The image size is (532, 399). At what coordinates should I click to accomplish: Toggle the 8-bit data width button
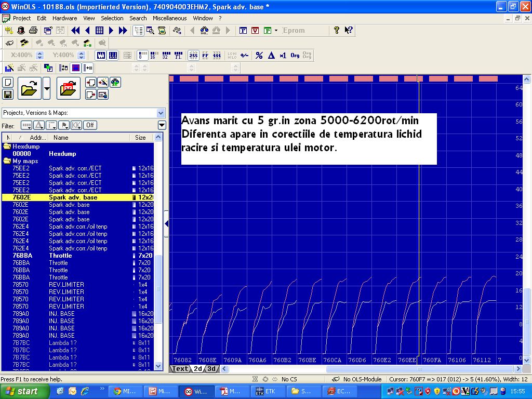coord(142,56)
